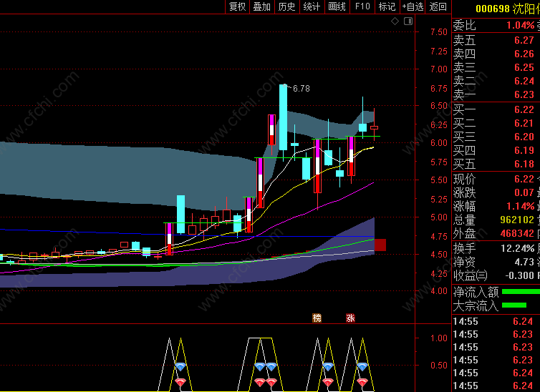This screenshot has height=392, width=540.
Task: Click the blue diamond under the 榜 marker
Action: [327, 366]
